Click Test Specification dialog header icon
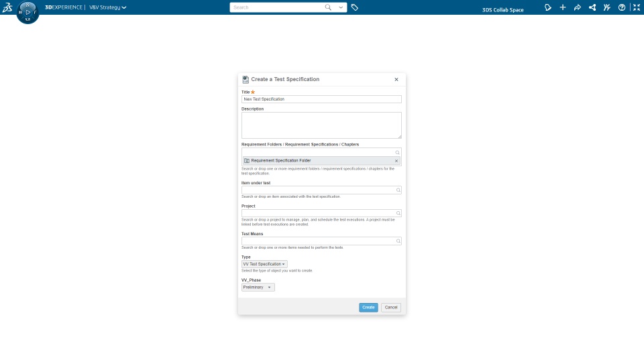The width and height of the screenshot is (644, 362). click(x=246, y=80)
